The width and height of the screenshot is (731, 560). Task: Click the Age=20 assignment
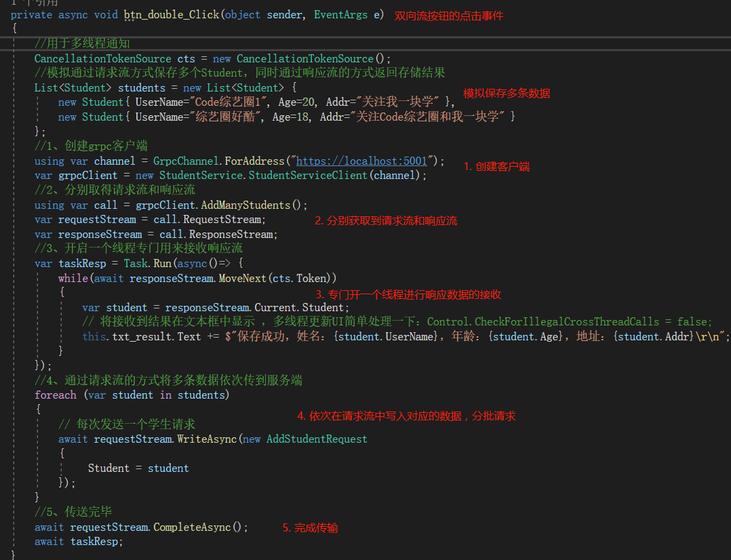[x=296, y=102]
